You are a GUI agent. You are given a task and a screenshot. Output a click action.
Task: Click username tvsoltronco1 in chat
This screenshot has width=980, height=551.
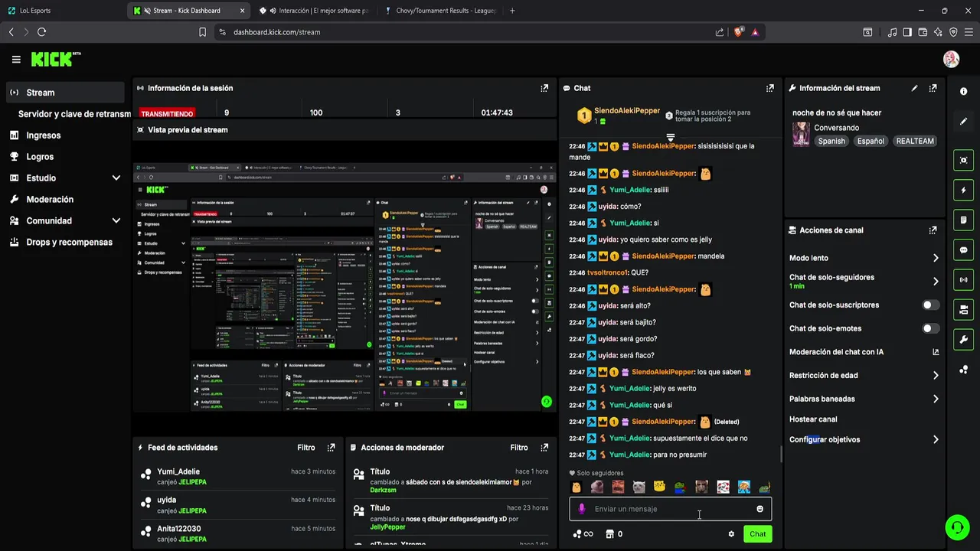(x=608, y=272)
